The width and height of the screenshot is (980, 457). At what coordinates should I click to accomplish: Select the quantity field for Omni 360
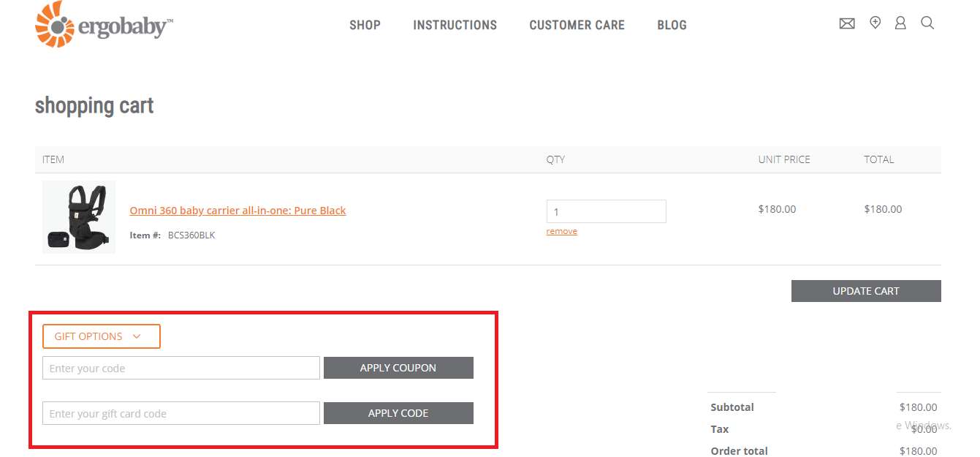coord(607,211)
